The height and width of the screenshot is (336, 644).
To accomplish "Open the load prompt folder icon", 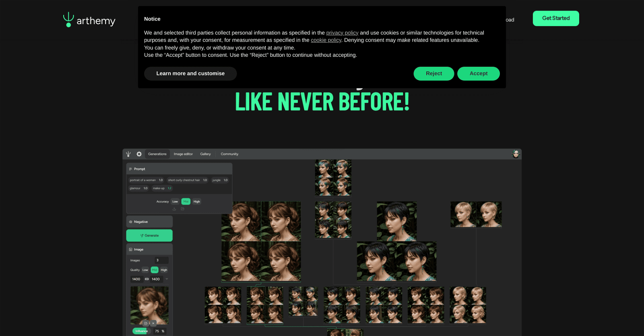I will coord(182,209).
